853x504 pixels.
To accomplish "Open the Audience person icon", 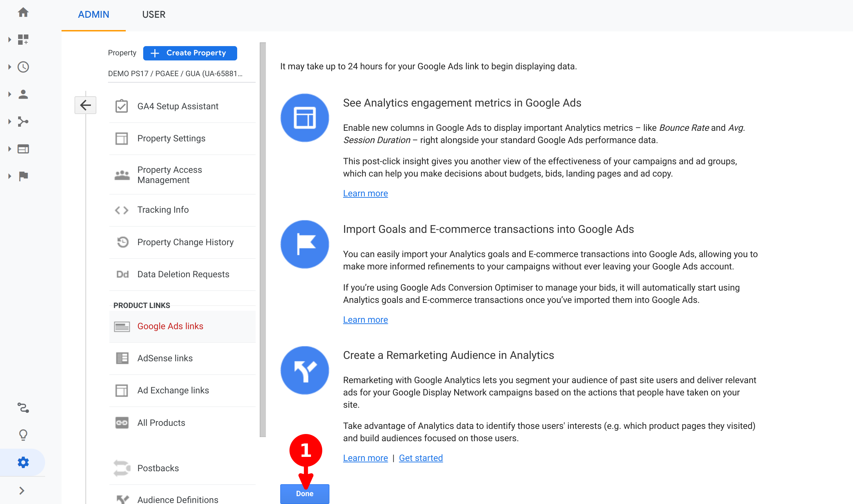I will [23, 94].
